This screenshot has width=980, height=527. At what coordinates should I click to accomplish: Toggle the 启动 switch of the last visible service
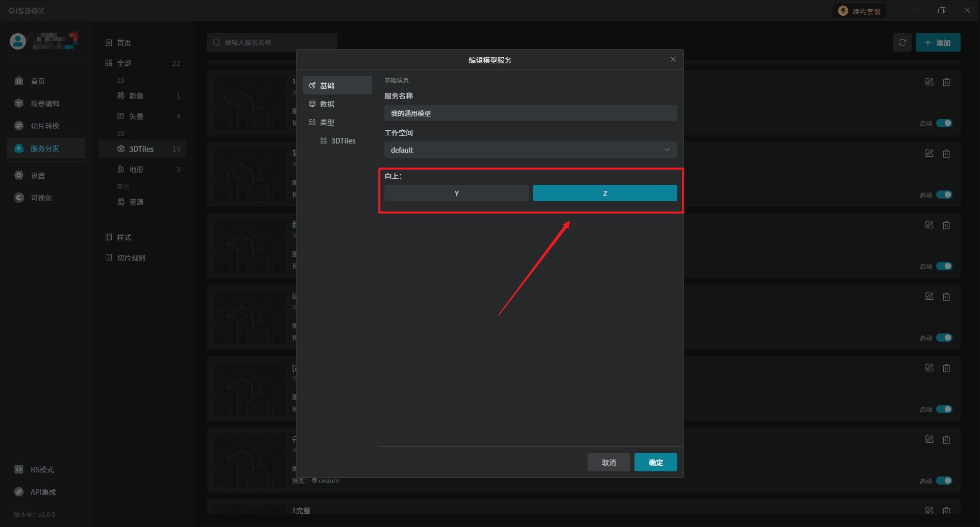point(944,481)
